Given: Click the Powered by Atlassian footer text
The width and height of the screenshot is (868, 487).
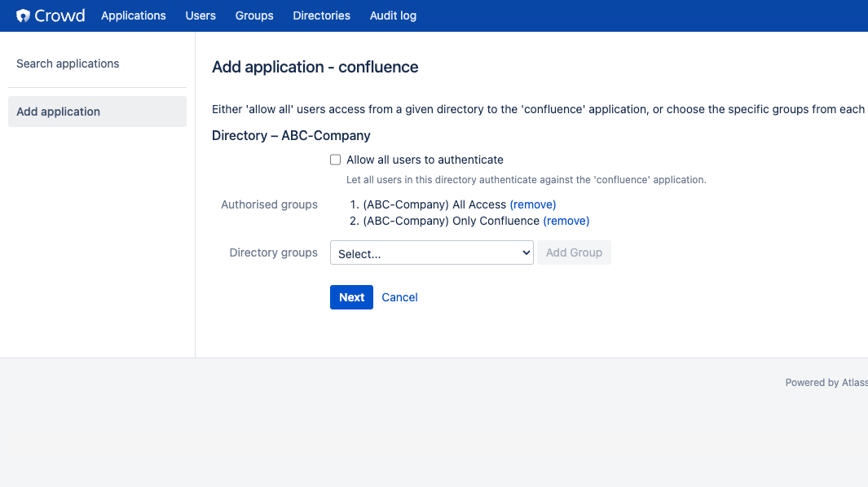Looking at the screenshot, I should pyautogui.click(x=826, y=383).
